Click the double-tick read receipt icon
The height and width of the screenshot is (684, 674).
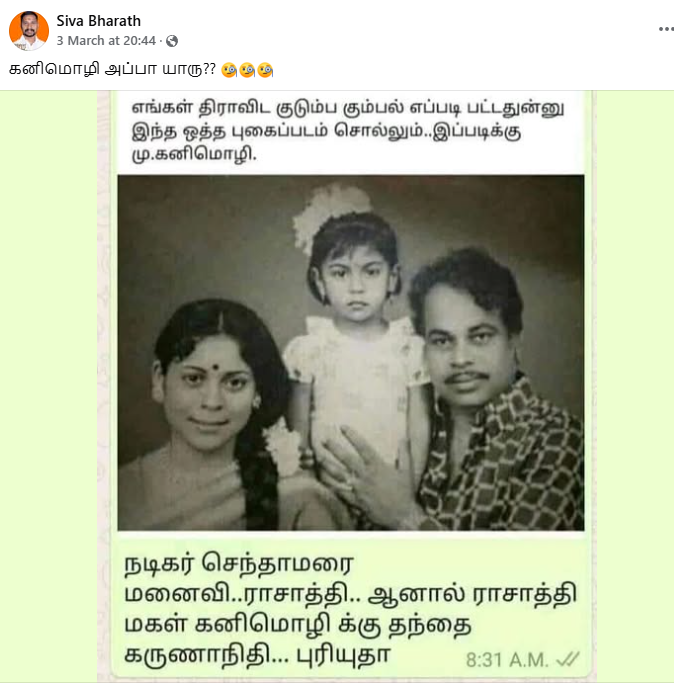(568, 660)
